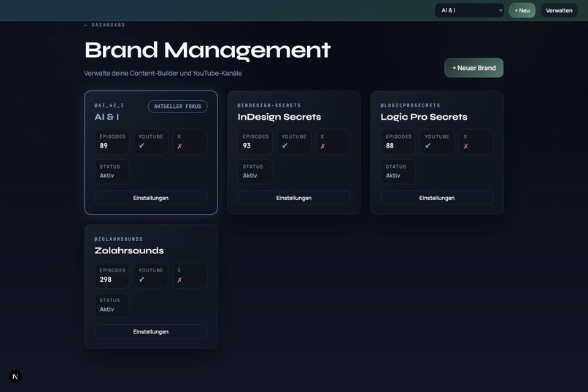Select the InDesign Secrets brand title
588x392 pixels.
pos(279,117)
